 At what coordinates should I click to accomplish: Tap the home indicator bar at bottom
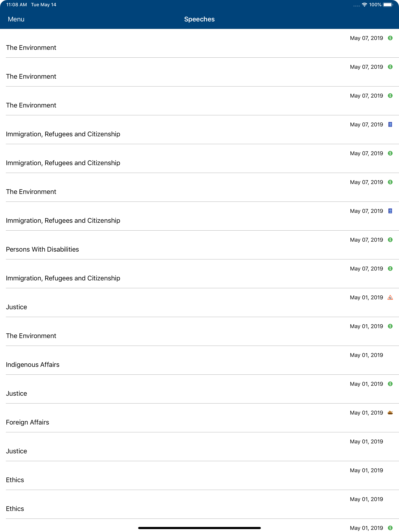pyautogui.click(x=199, y=528)
